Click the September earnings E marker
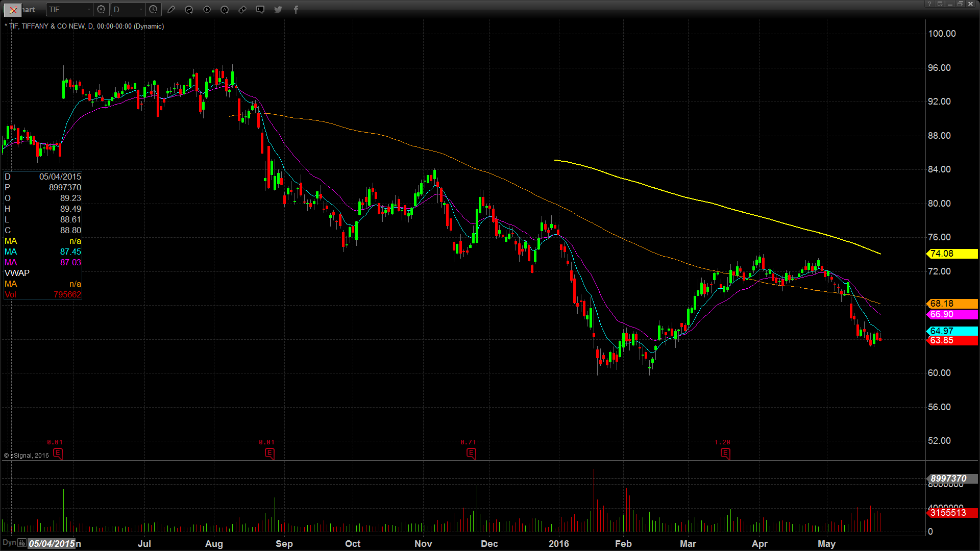Viewport: 980px width, 551px height. [x=269, y=453]
